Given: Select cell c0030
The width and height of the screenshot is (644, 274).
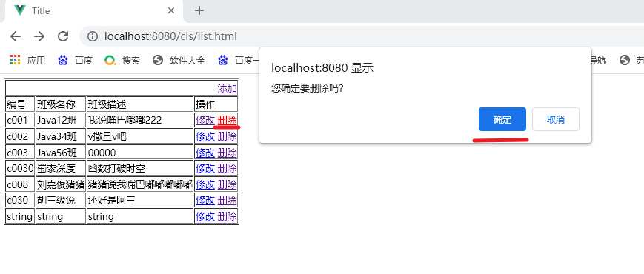Looking at the screenshot, I should click(x=20, y=168).
